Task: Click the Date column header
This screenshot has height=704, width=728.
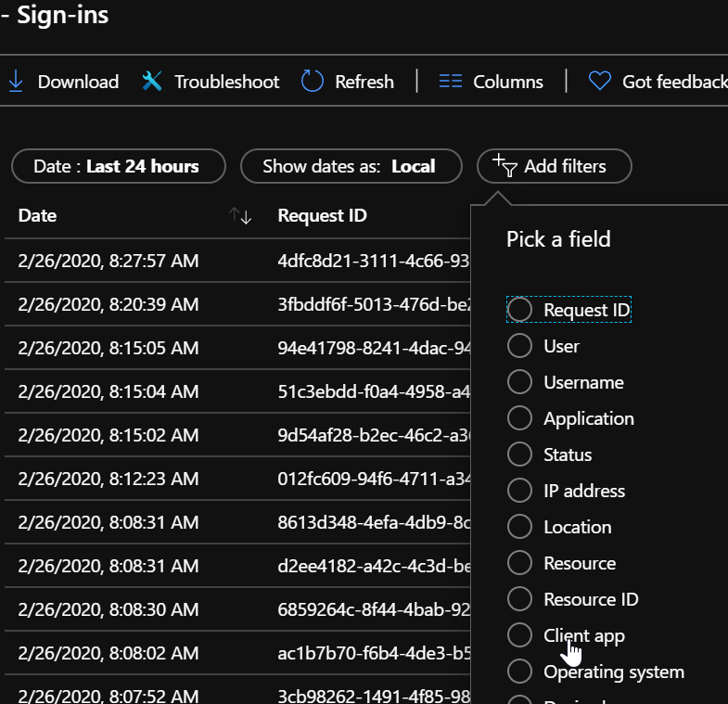Action: [x=38, y=216]
